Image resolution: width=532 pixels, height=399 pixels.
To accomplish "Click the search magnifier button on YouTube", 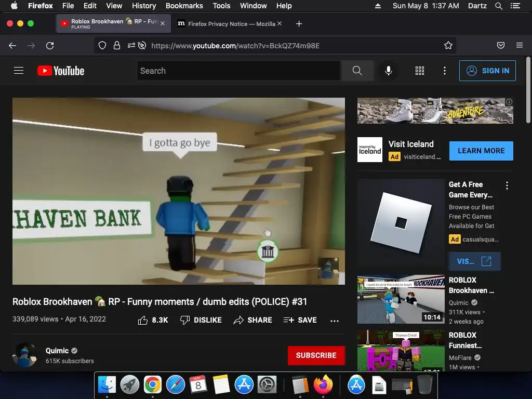I will [x=357, y=71].
